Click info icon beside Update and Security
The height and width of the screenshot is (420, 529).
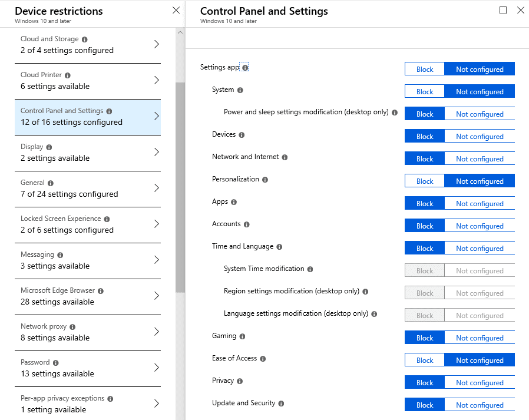282,404
